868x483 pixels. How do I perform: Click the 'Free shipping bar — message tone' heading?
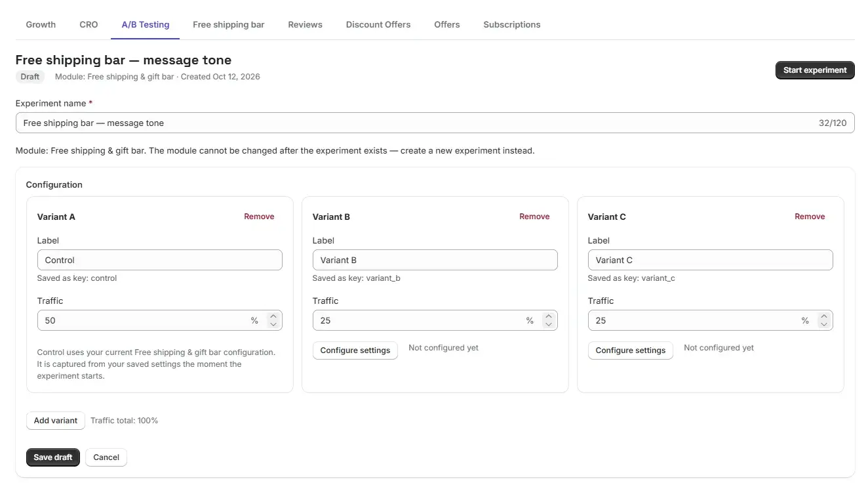(x=124, y=60)
